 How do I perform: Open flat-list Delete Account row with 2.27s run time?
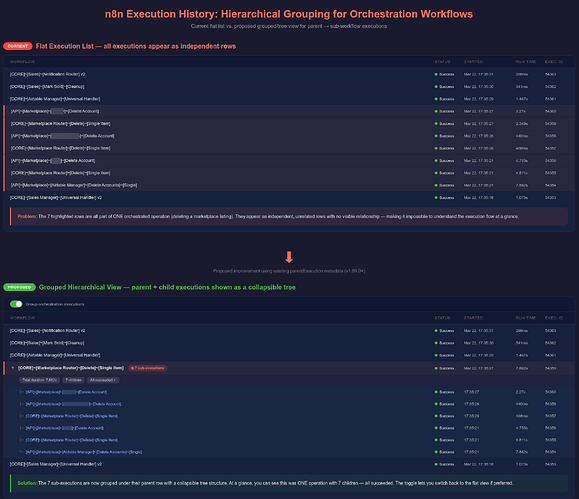(289, 111)
